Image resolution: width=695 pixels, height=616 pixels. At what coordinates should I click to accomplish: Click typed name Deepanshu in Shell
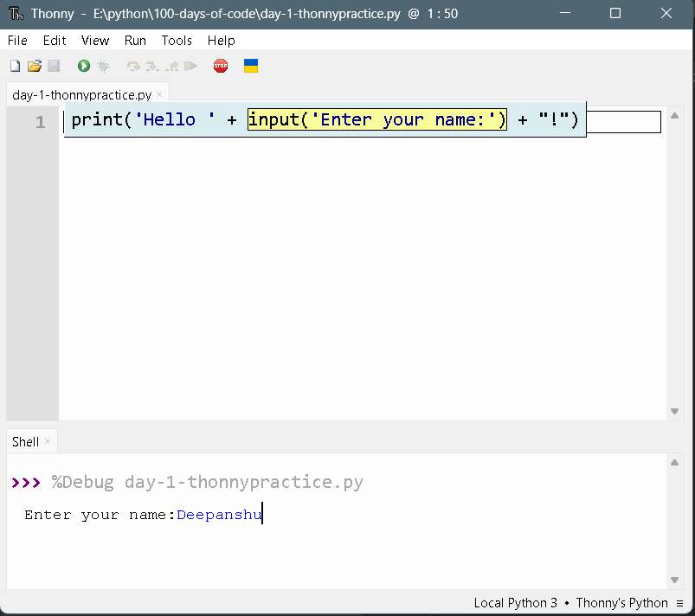point(219,515)
